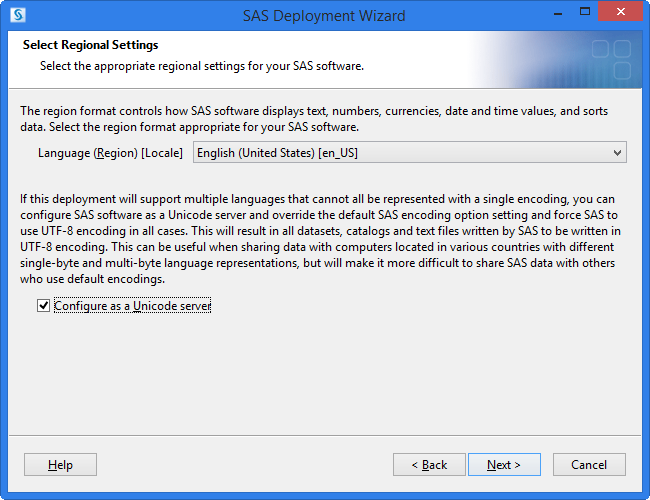Toggle the Configure as a Unicode server checkbox
Viewport: 650px width, 500px height.
[43, 306]
